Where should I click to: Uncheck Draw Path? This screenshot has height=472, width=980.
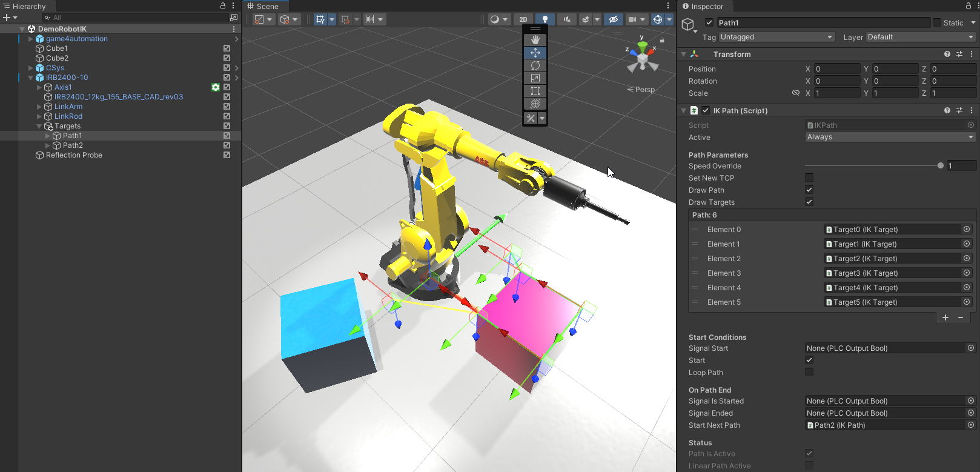click(809, 190)
